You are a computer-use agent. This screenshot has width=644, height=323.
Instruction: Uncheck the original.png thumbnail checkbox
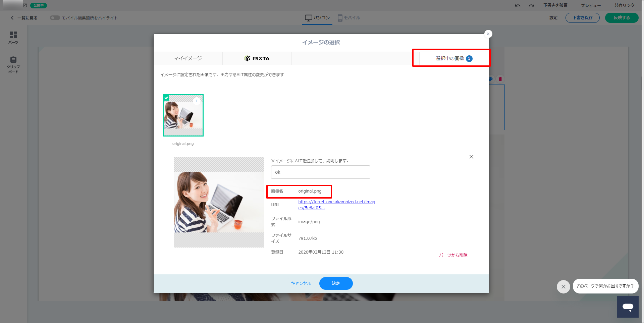click(x=166, y=98)
